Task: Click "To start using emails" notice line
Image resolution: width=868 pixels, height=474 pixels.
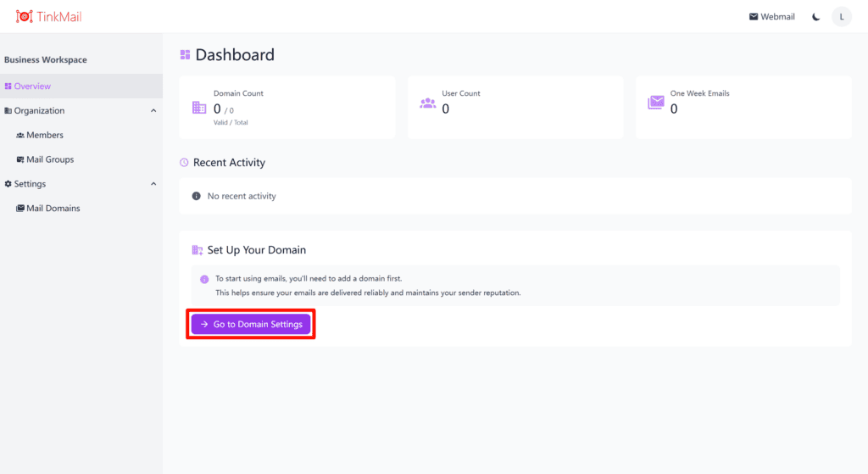Action: coord(309,278)
